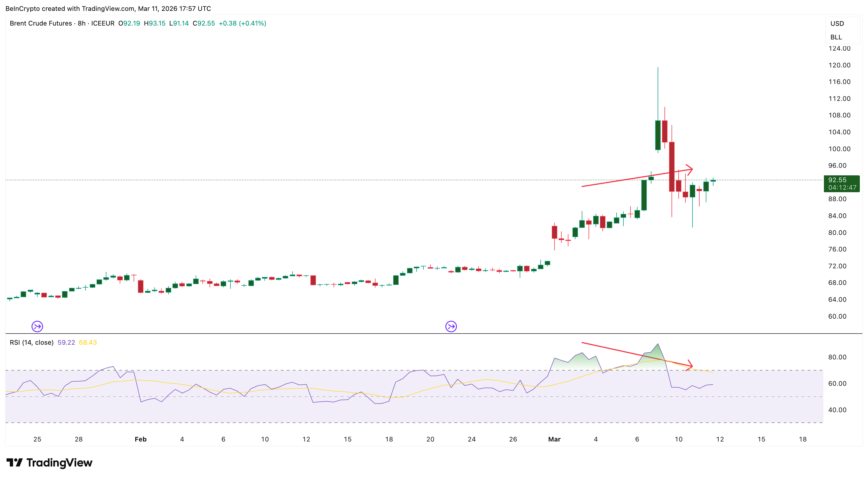Click the Brent Crude Futures symbol title
Viewport: 868px width, 479px height.
point(41,23)
